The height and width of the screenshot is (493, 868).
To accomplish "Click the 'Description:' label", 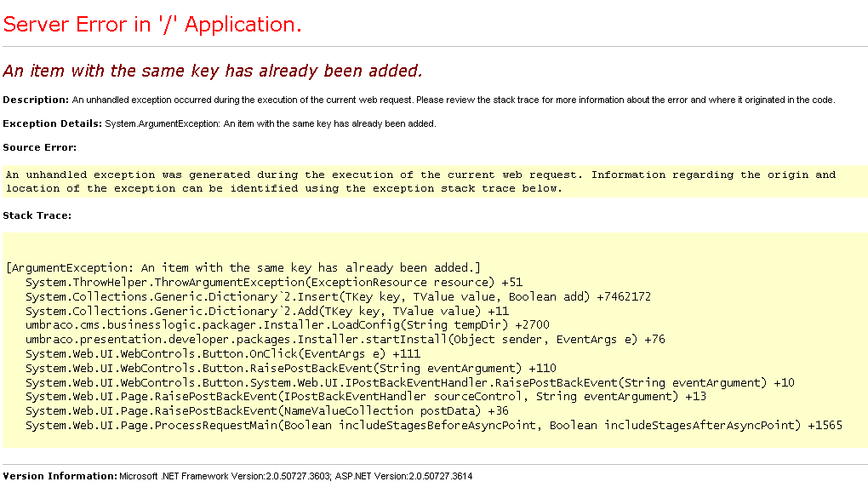I will coord(36,100).
